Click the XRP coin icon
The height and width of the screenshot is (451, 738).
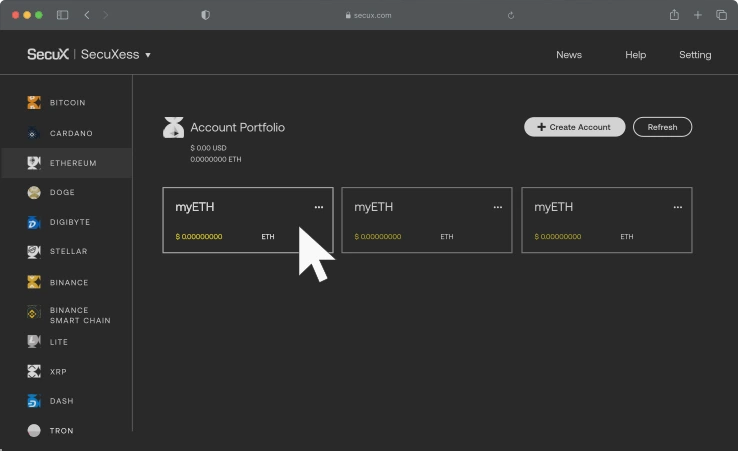point(34,371)
